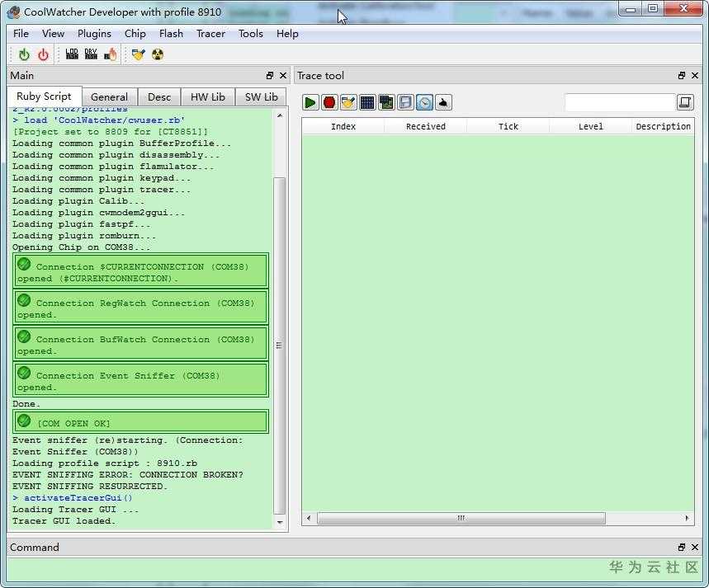Click 'Opening Chip on COM38...' log line
This screenshot has height=588, width=709.
(x=81, y=247)
